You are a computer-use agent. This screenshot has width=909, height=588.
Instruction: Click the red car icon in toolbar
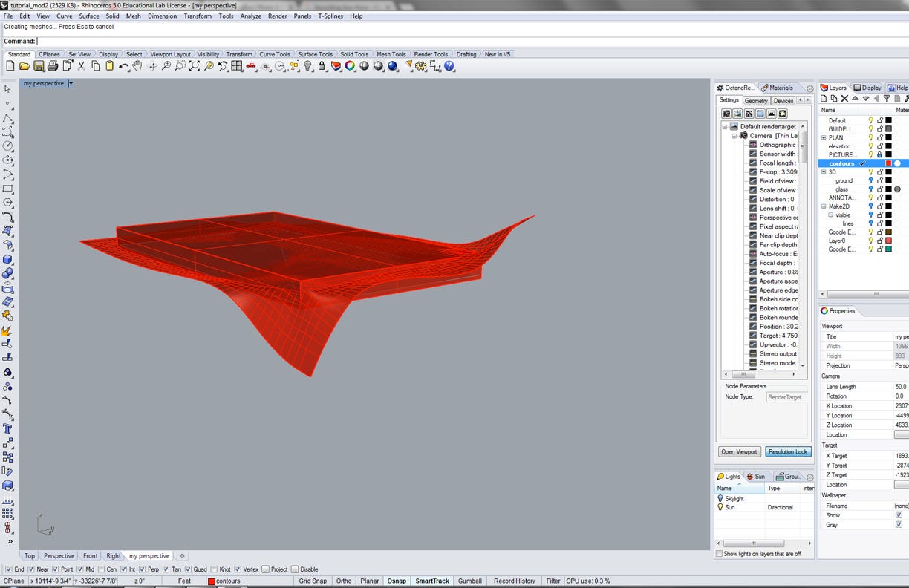[x=251, y=66]
